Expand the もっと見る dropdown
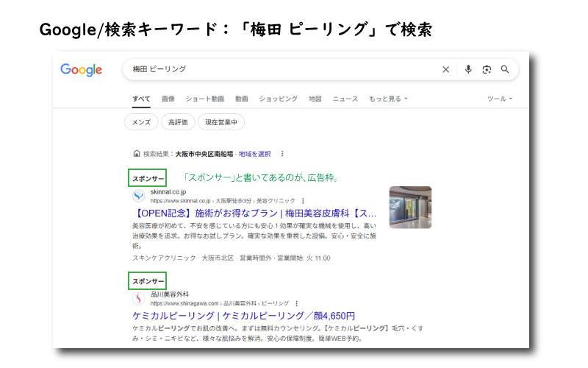The height and width of the screenshot is (368, 588). point(388,99)
